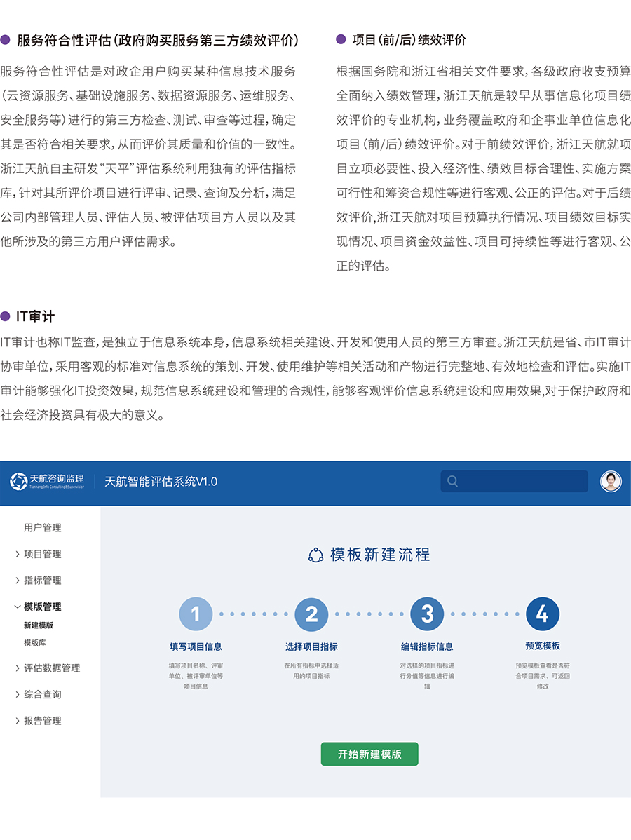Click the 天航咨询监理 logo icon
This screenshot has height=840, width=631.
pyautogui.click(x=19, y=481)
